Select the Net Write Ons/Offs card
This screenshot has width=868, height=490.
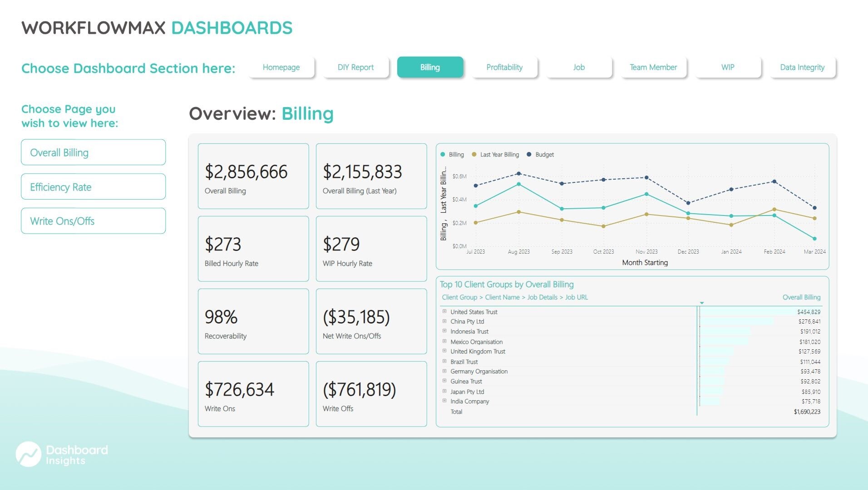[x=371, y=321]
